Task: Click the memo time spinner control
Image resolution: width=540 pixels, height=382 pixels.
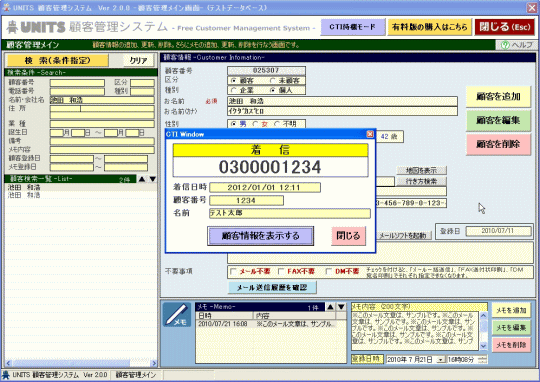Action: click(x=483, y=360)
